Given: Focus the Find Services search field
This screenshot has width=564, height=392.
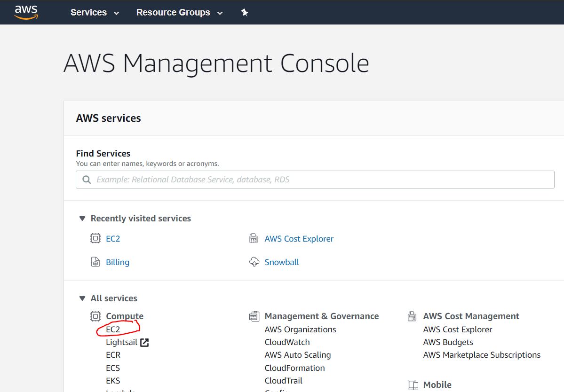Looking at the screenshot, I should point(315,179).
